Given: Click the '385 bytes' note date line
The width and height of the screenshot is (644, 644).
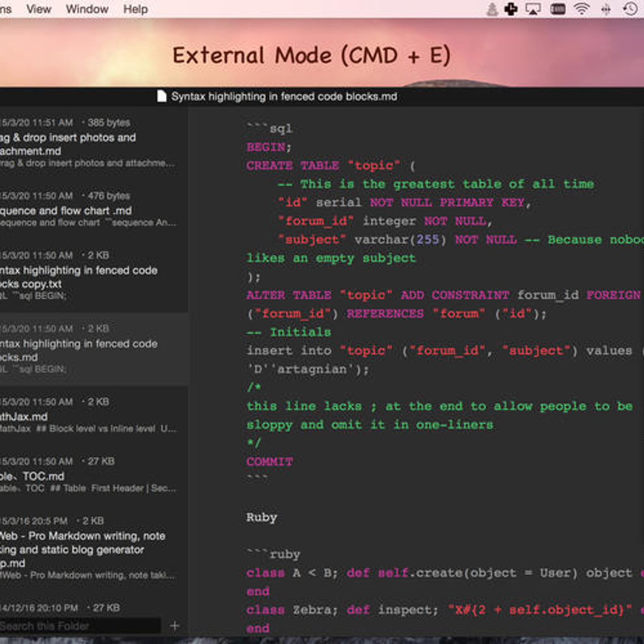Looking at the screenshot, I should [64, 122].
